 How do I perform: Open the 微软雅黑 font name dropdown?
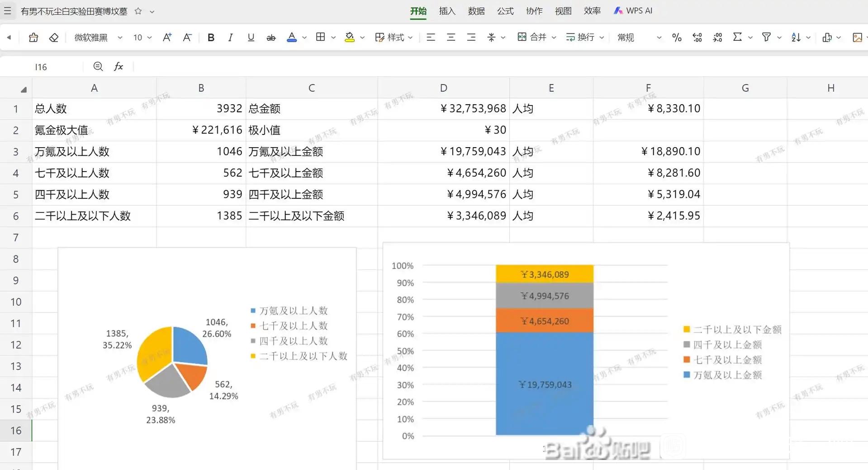[x=120, y=38]
